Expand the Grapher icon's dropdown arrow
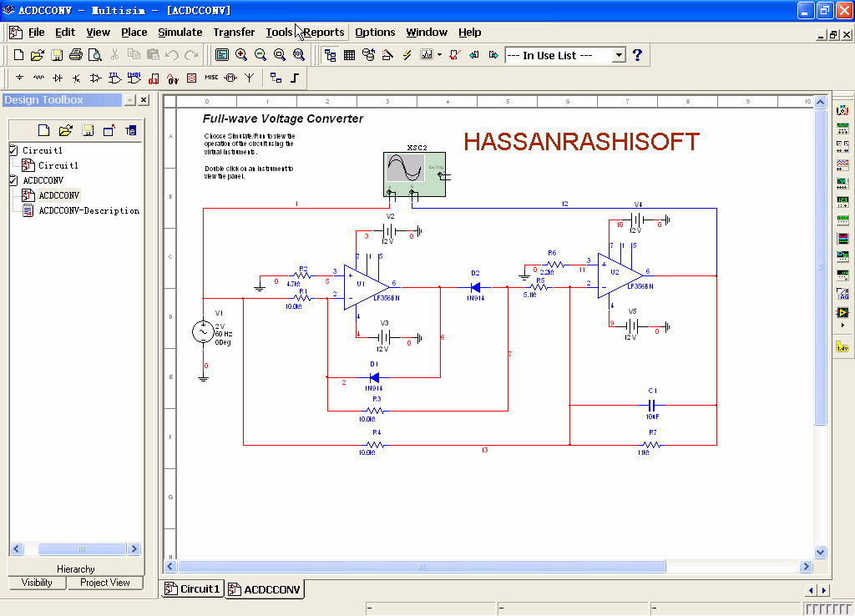This screenshot has height=616, width=855. [x=439, y=55]
